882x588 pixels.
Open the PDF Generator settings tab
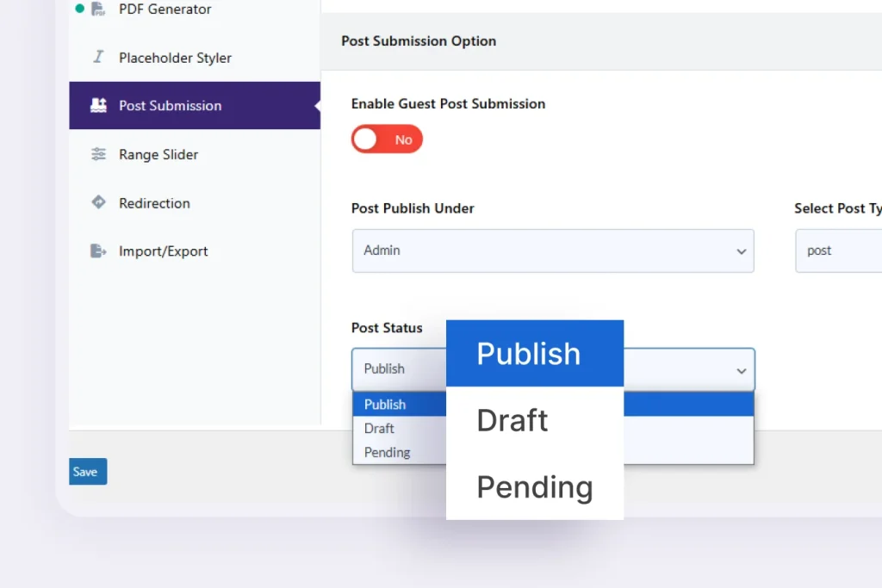(x=195, y=9)
